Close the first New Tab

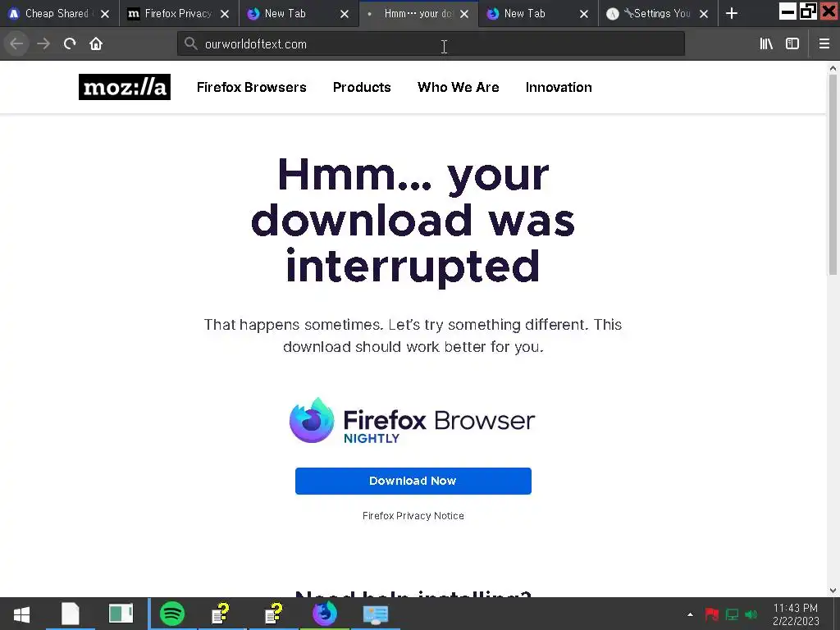pyautogui.click(x=345, y=14)
